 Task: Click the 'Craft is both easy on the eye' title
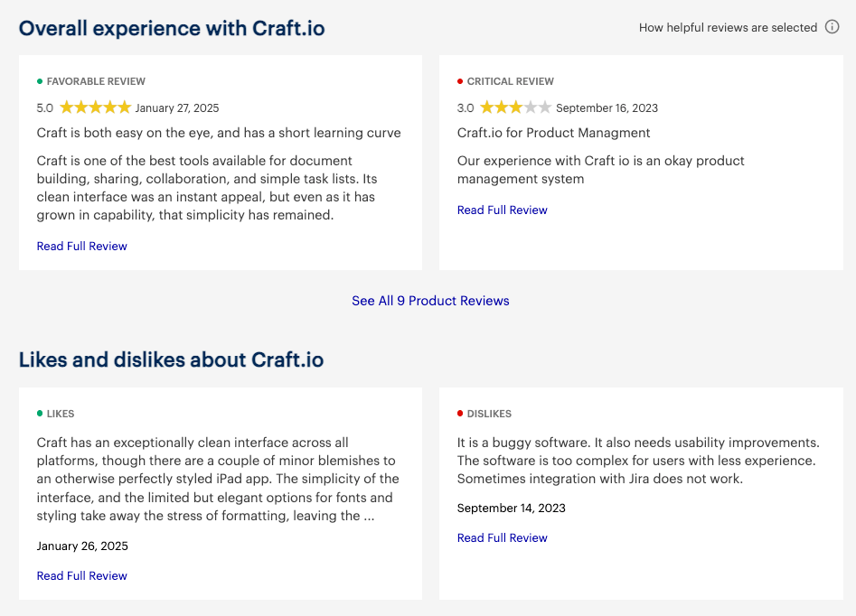pos(219,133)
